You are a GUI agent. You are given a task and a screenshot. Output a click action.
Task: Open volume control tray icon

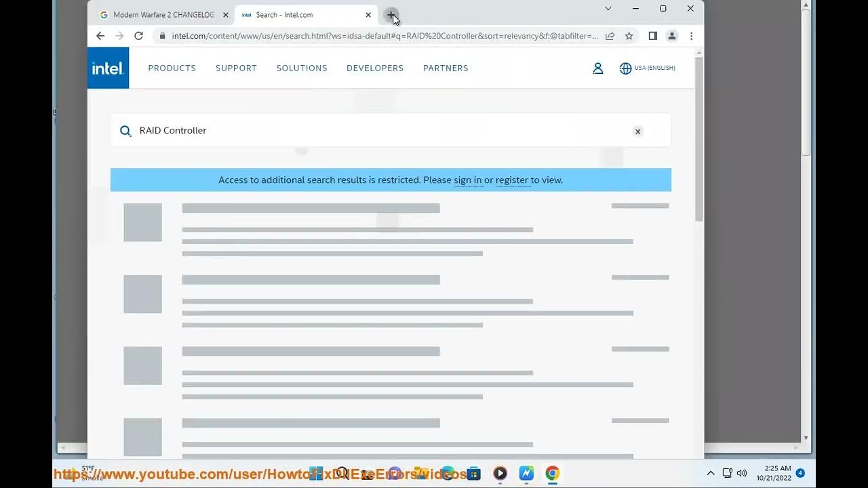click(742, 473)
